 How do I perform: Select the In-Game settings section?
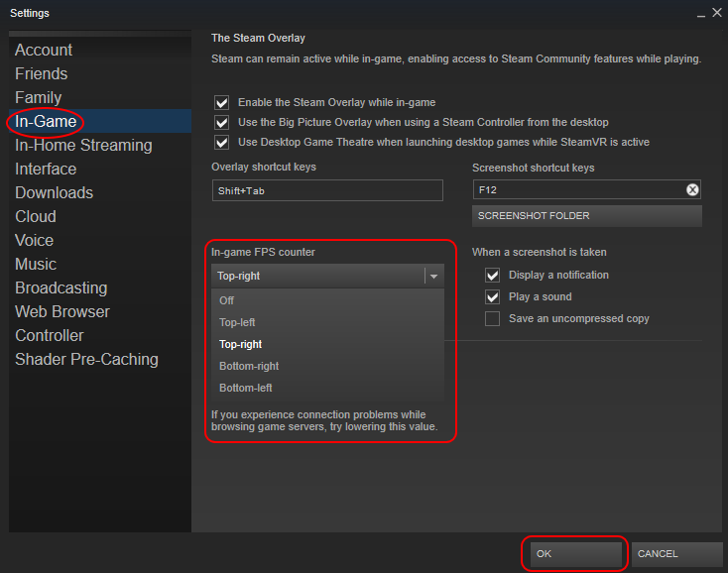pyautogui.click(x=100, y=121)
